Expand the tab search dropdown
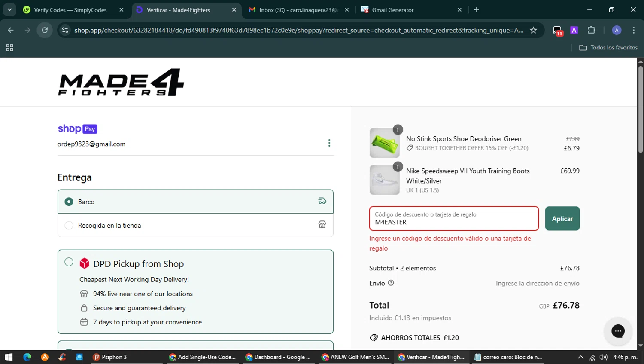Viewport: 644px width, 364px height. 9,9
